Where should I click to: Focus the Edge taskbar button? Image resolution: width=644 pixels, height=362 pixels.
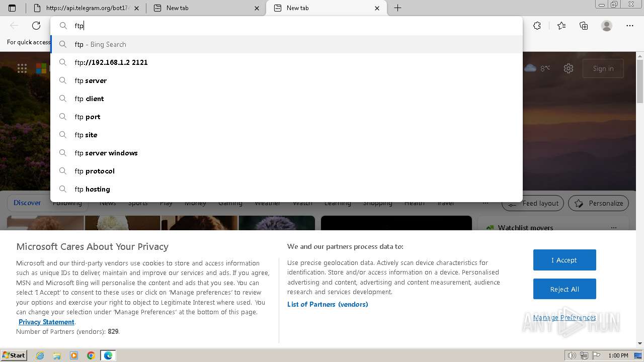click(108, 355)
